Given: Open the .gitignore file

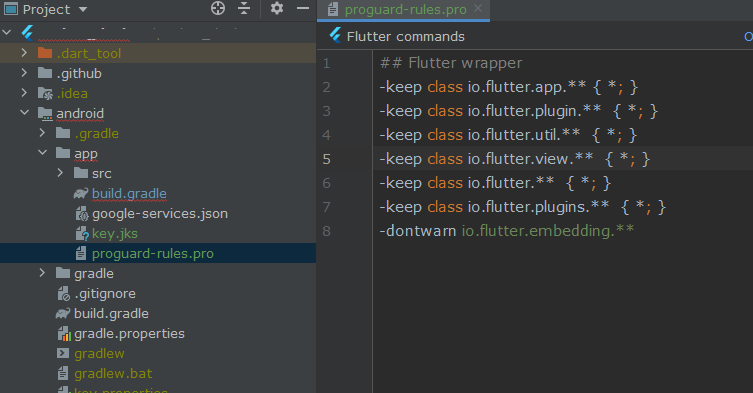Looking at the screenshot, I should [x=105, y=293].
